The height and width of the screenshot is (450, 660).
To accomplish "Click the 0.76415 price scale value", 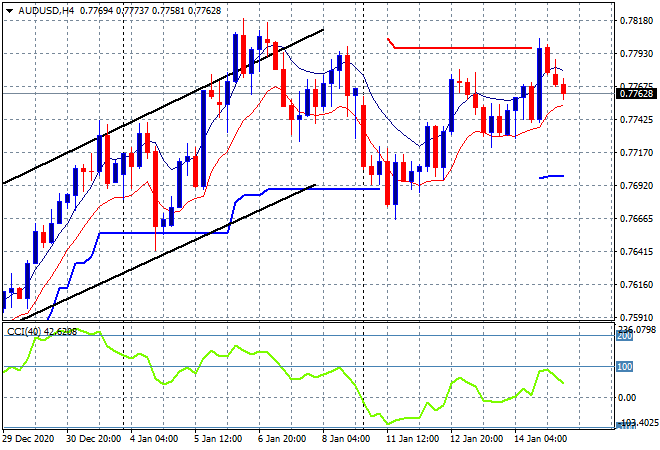I will (x=636, y=252).
